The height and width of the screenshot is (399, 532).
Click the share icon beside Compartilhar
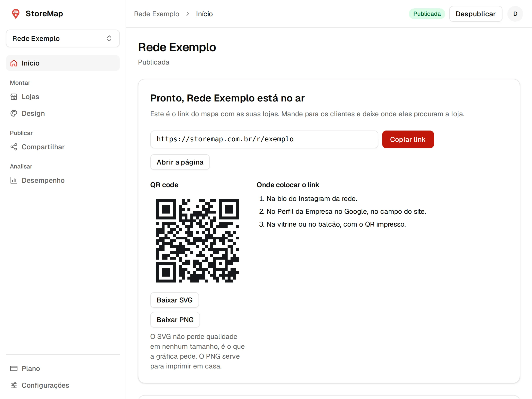14,147
